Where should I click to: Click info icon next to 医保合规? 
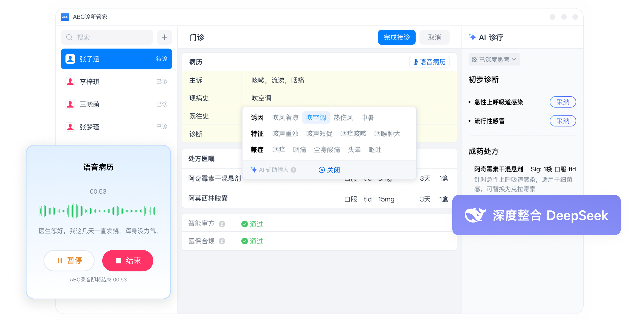(x=222, y=241)
